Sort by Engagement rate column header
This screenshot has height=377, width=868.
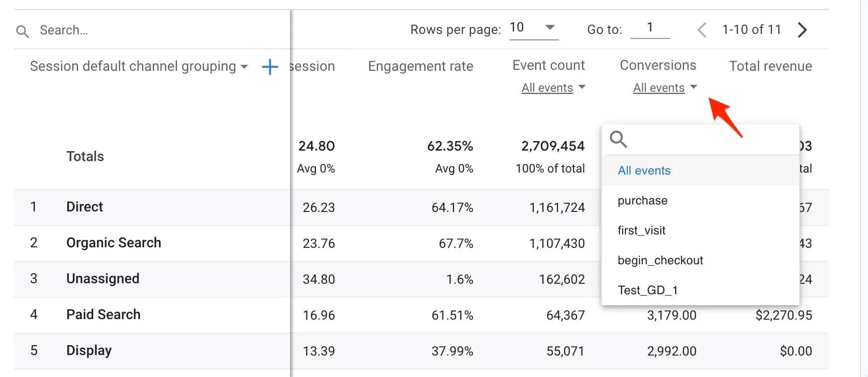[x=420, y=66]
